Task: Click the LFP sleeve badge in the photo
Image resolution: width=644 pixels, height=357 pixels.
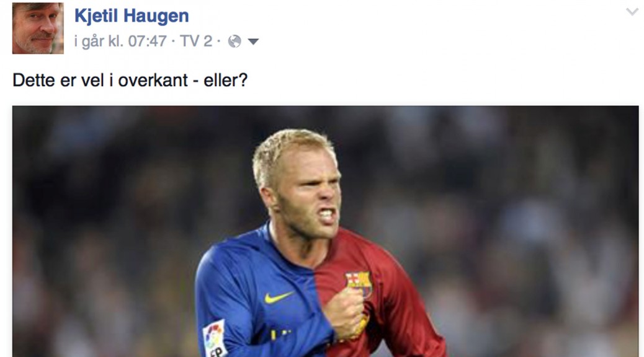Action: (x=215, y=340)
